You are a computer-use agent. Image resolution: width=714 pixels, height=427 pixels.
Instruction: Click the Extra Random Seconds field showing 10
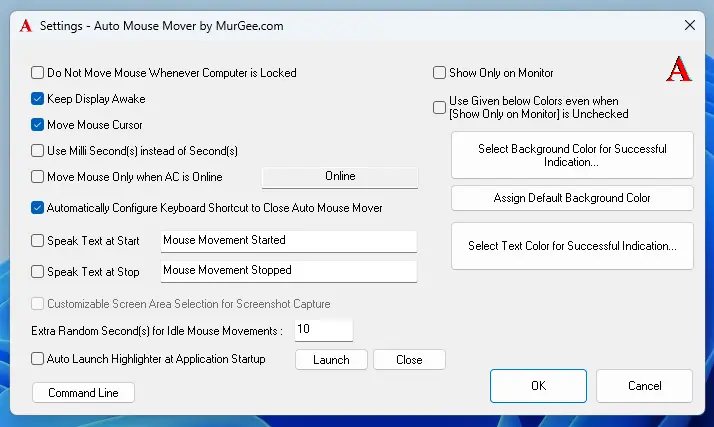click(x=324, y=330)
